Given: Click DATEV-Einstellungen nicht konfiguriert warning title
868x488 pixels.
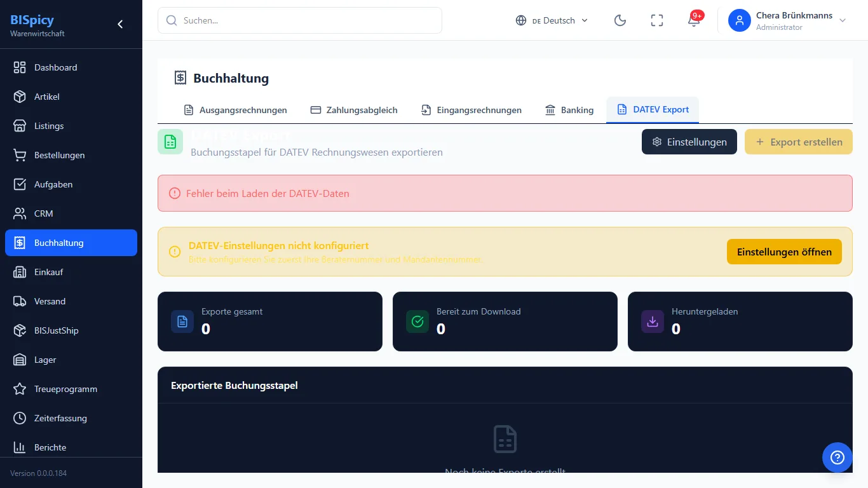Looking at the screenshot, I should click(278, 246).
